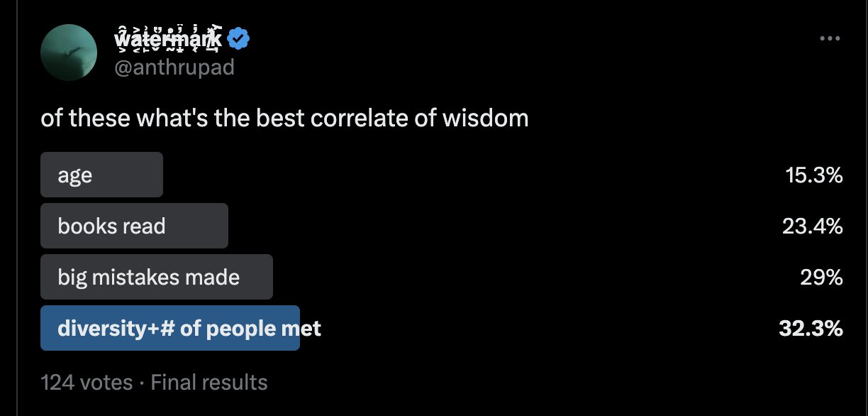Click the 15.3% result for age
Image resolution: width=868 pixels, height=416 pixels.
coord(814,175)
